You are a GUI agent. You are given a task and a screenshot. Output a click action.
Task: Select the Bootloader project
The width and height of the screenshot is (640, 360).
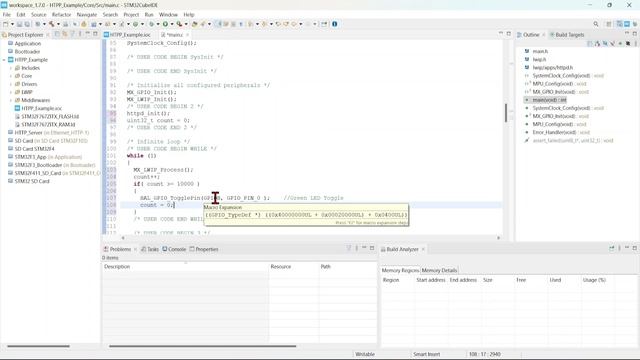(27, 52)
